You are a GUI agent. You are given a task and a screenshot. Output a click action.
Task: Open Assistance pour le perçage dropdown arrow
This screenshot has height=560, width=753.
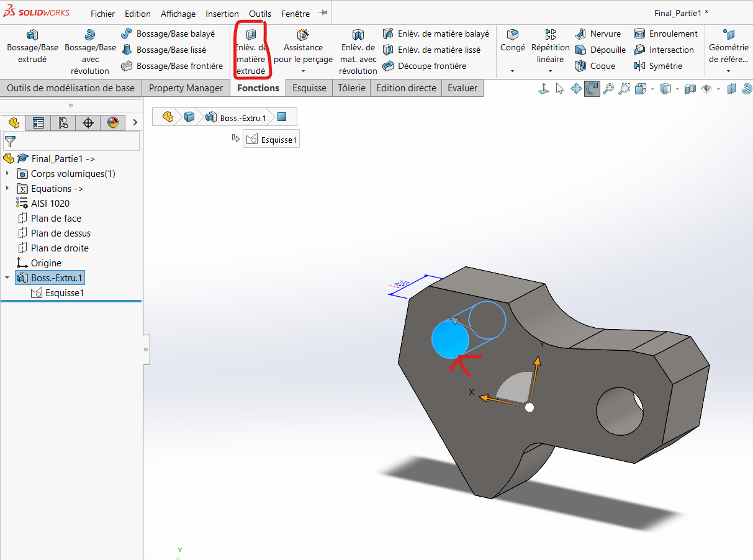[303, 71]
